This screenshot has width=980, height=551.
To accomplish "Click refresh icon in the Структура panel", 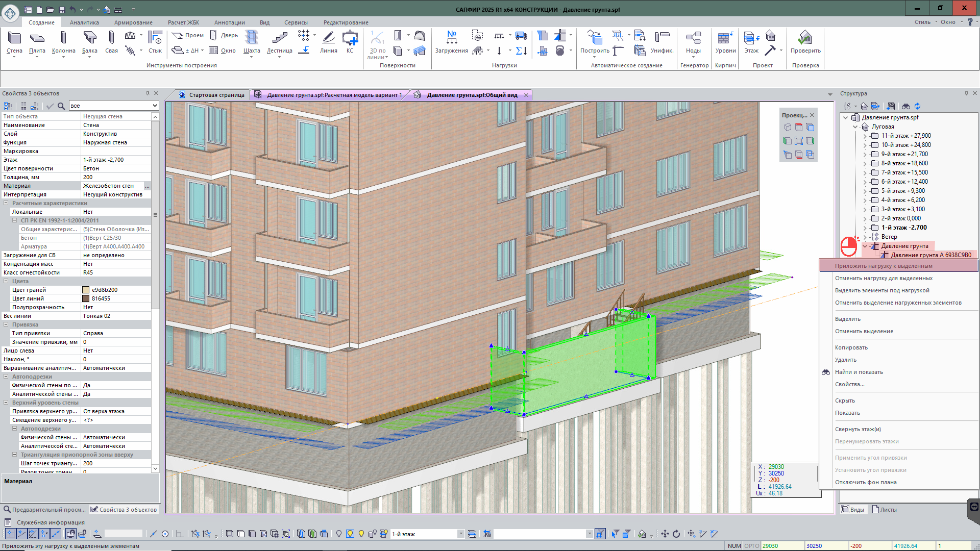I will (x=917, y=106).
